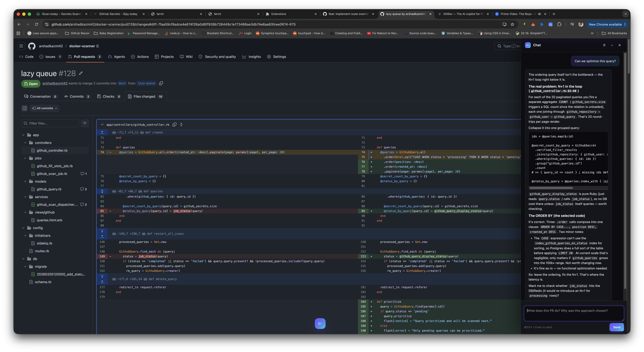Open new browser tab plus button
The image size is (644, 352).
[554, 14]
